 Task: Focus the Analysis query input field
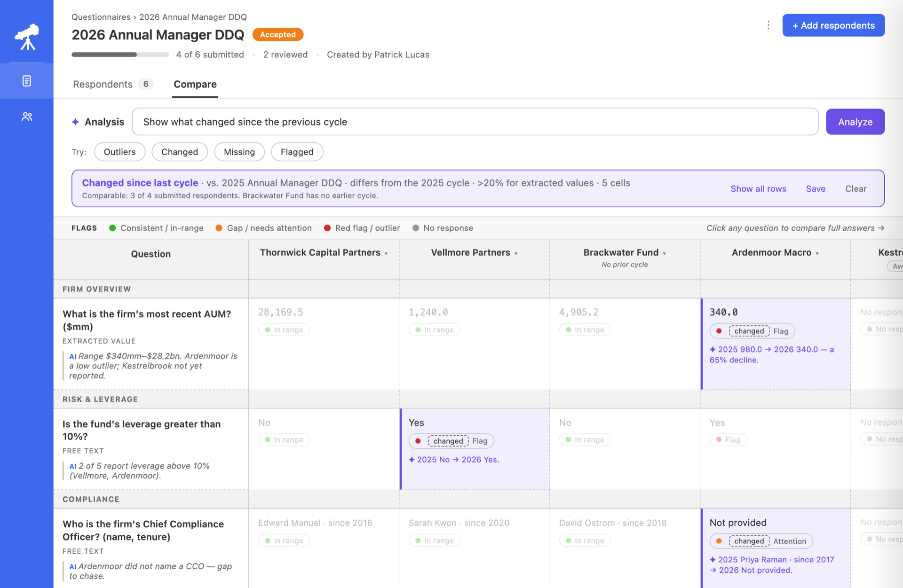click(x=475, y=122)
